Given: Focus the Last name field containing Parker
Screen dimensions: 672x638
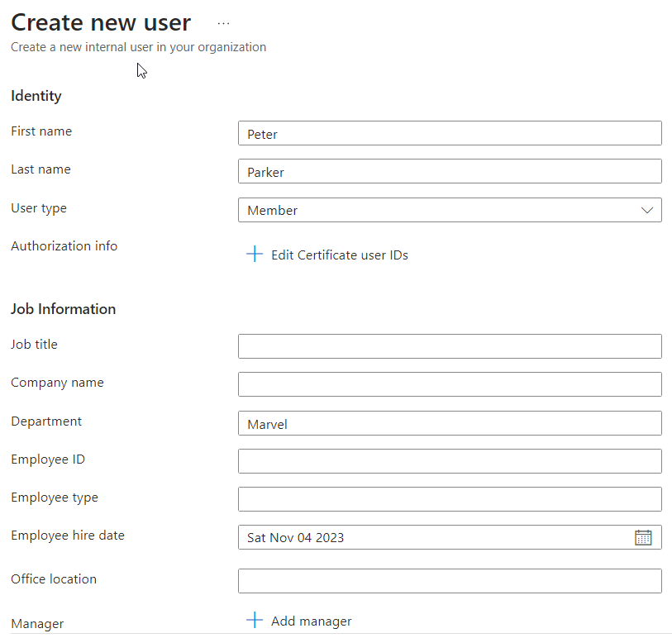Looking at the screenshot, I should 449,172.
